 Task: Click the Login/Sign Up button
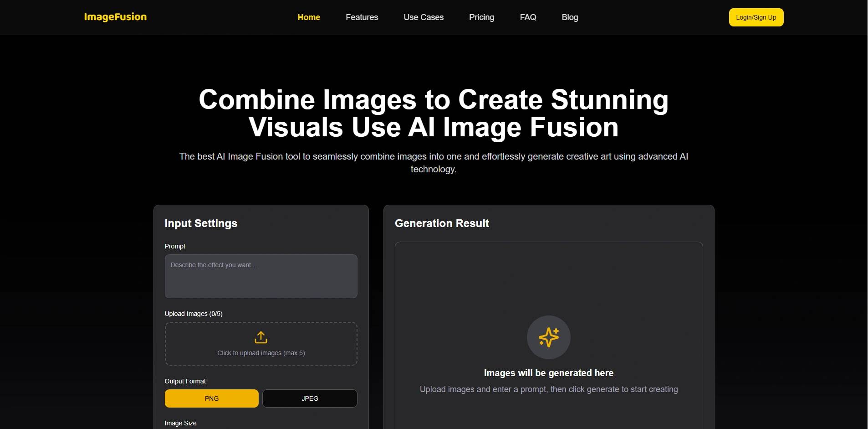756,17
